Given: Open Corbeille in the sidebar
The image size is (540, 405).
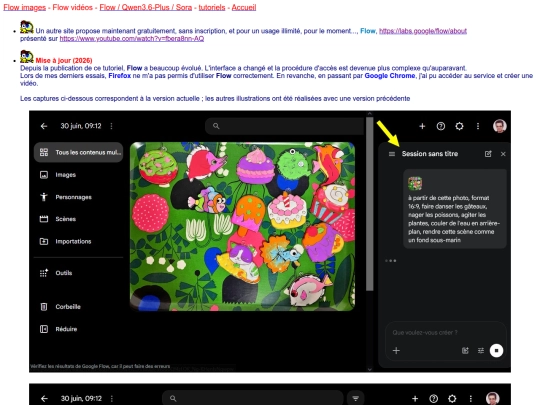Looking at the screenshot, I should click(x=60, y=307).
